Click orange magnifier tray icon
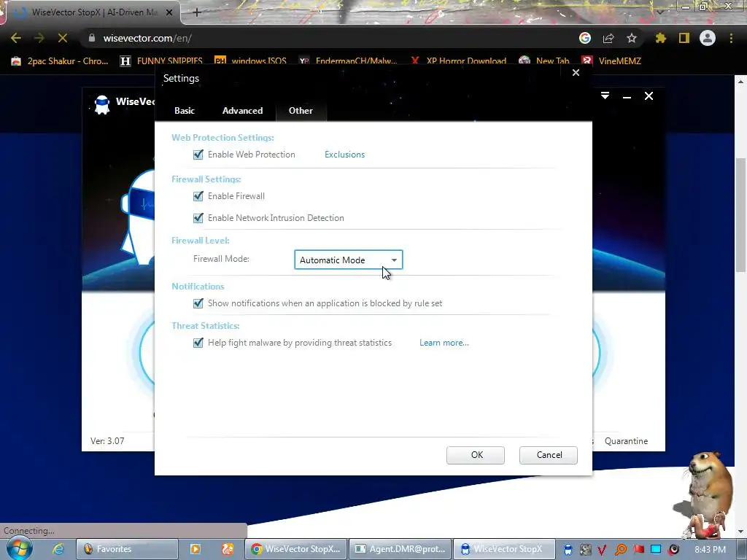The image size is (747, 560). (x=620, y=550)
